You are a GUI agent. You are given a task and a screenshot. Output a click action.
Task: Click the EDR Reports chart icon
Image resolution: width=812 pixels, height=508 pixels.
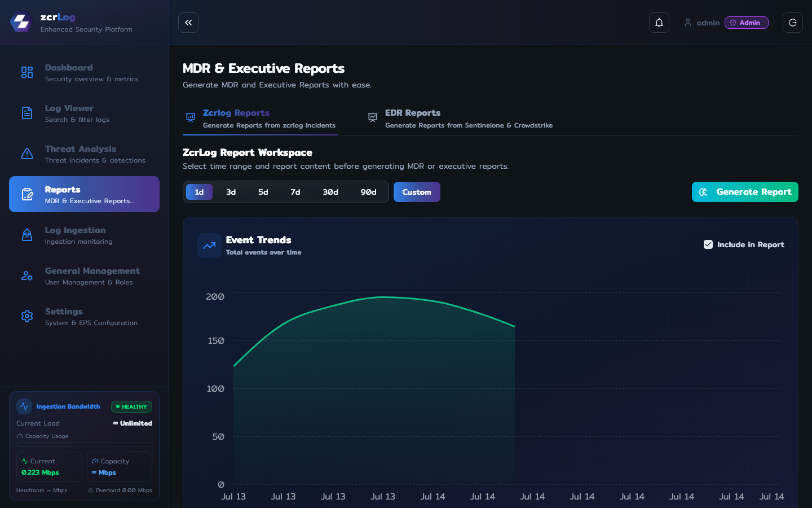click(373, 117)
